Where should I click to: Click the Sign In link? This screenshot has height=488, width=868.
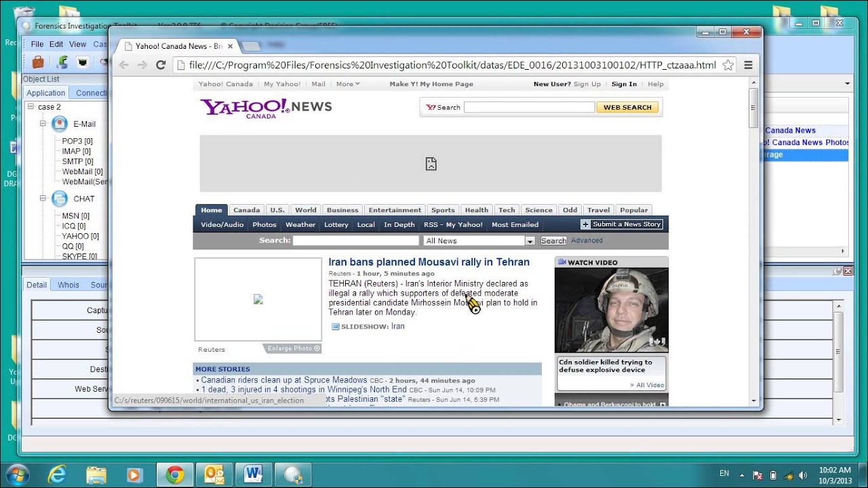(624, 84)
